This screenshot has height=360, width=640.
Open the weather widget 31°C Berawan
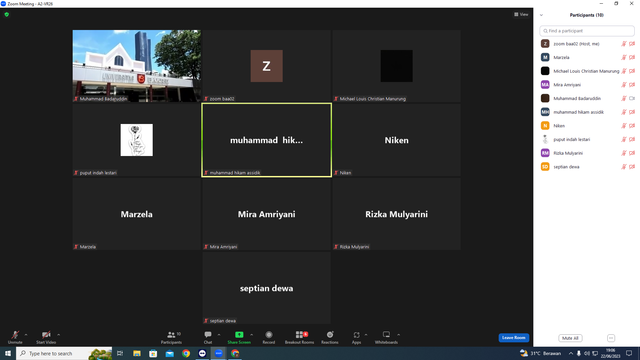(x=540, y=353)
